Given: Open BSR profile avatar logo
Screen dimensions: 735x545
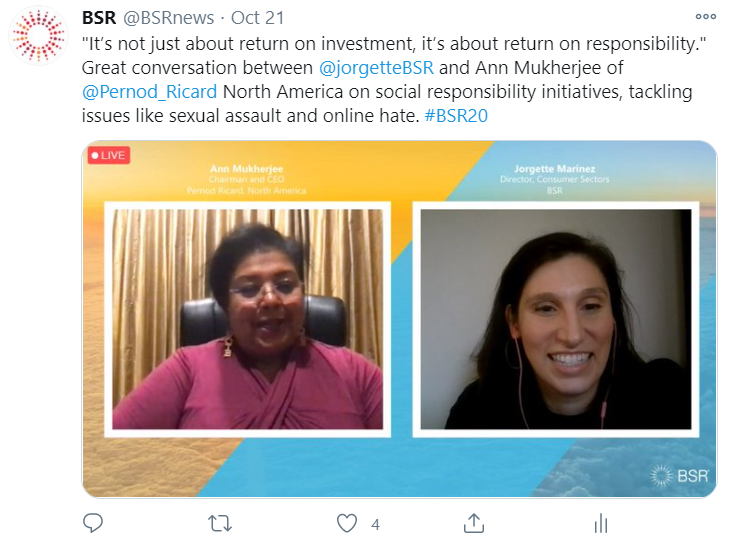Looking at the screenshot, I should click(x=38, y=36).
